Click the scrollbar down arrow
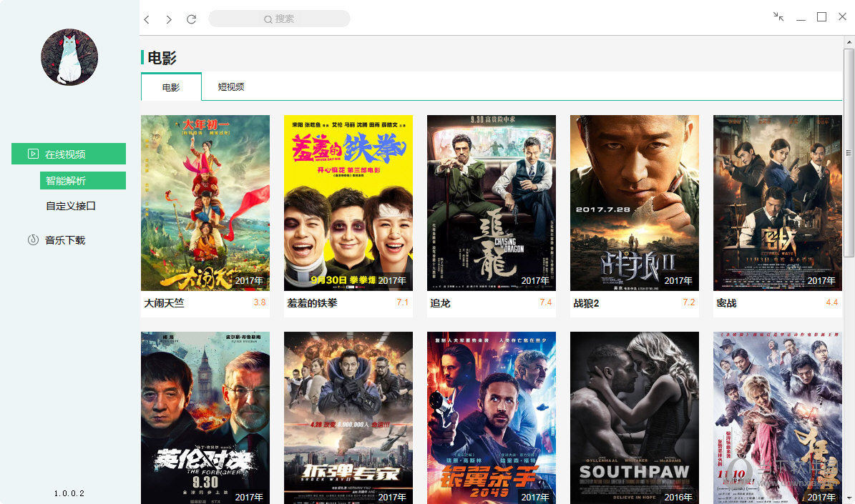 click(x=849, y=498)
